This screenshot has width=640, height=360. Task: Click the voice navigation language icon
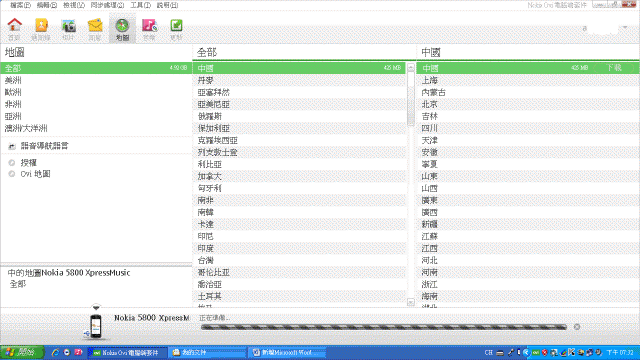[x=12, y=146]
